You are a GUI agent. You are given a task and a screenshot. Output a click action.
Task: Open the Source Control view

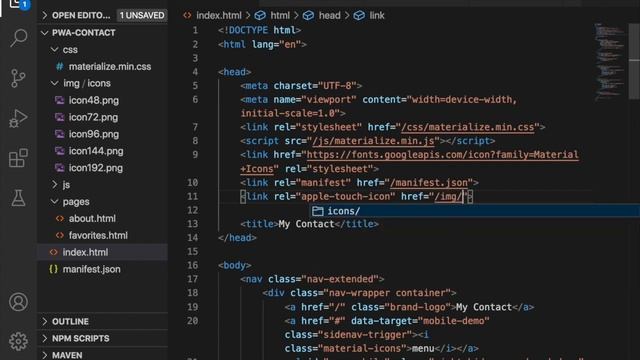point(18,78)
